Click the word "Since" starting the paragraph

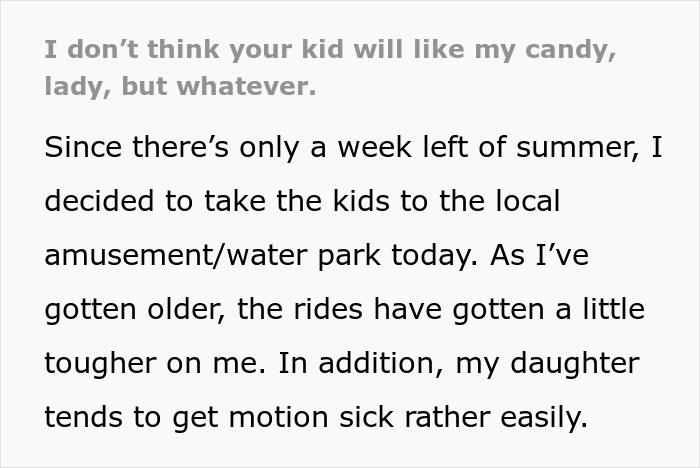[x=79, y=147]
